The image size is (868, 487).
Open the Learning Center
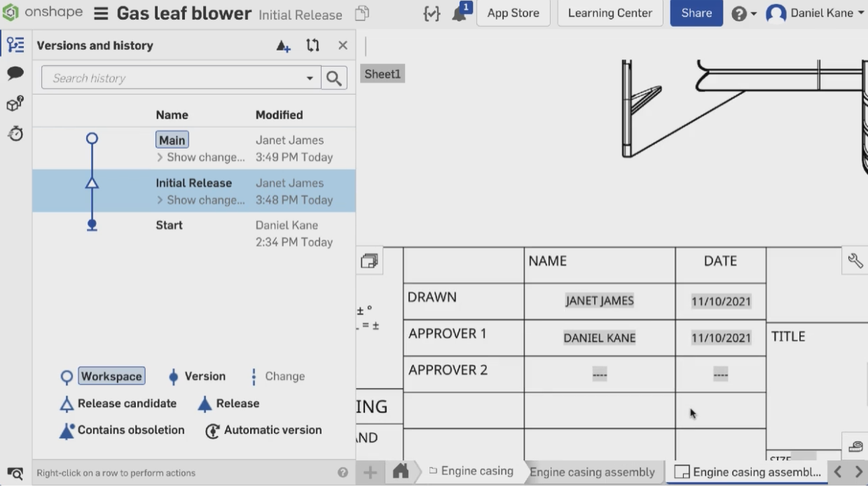tap(610, 13)
